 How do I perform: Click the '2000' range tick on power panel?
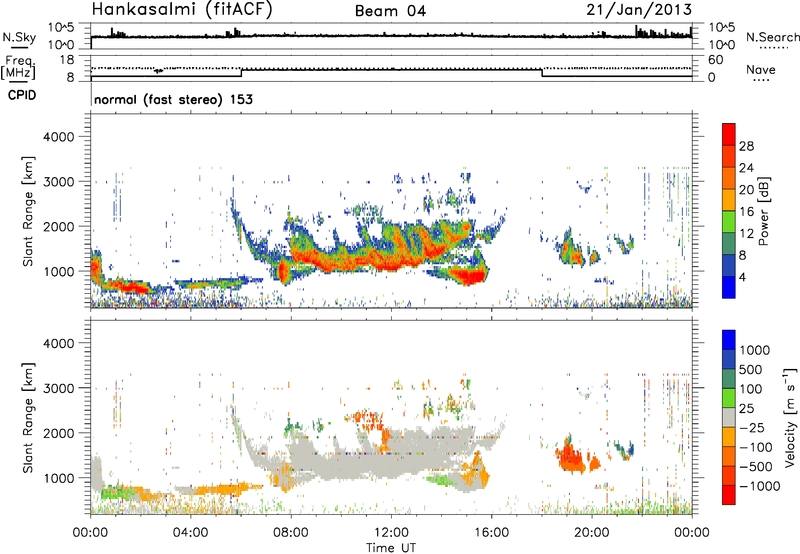[58, 226]
